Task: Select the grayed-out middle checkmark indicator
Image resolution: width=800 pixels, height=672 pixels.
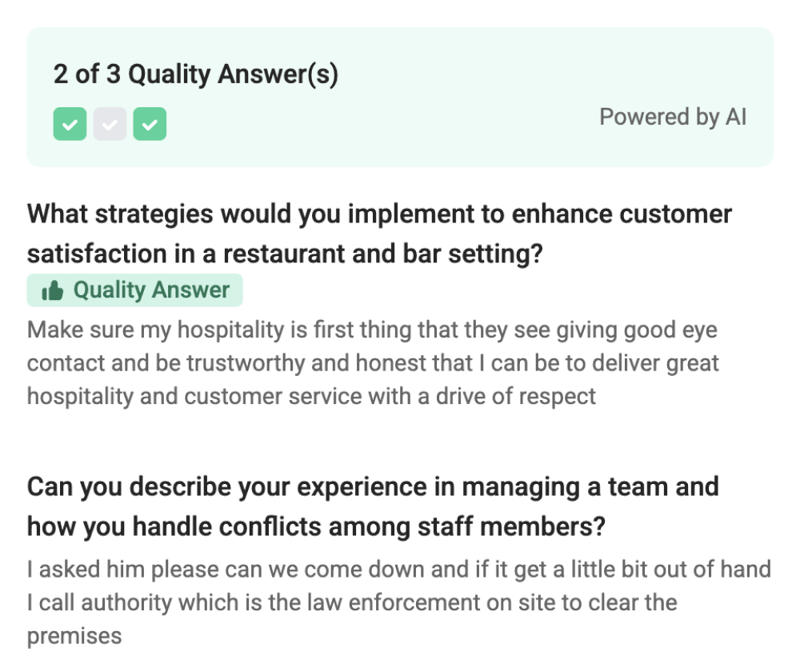Action: pos(110,124)
